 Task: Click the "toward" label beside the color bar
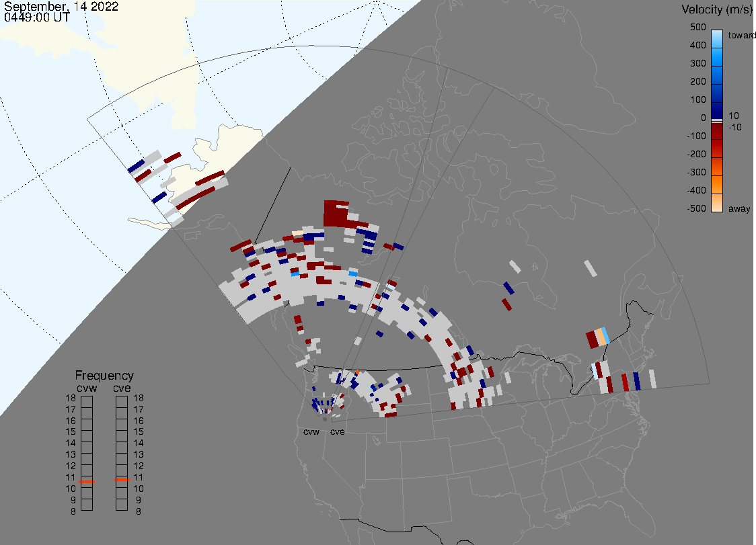click(x=741, y=35)
